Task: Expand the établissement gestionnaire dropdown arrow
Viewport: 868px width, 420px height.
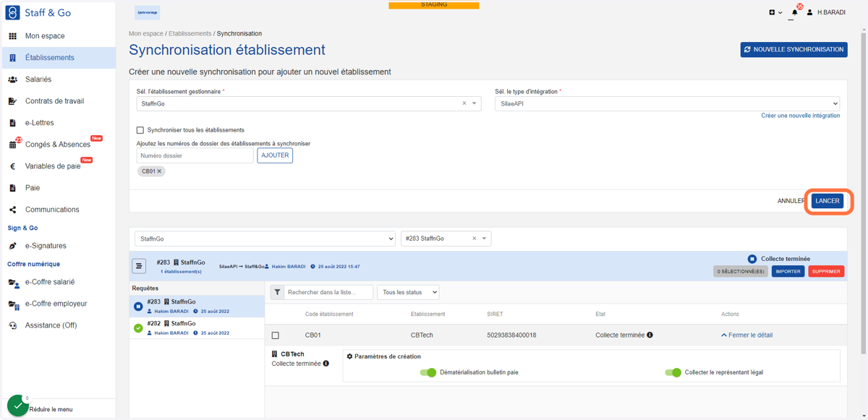Action: (x=475, y=103)
